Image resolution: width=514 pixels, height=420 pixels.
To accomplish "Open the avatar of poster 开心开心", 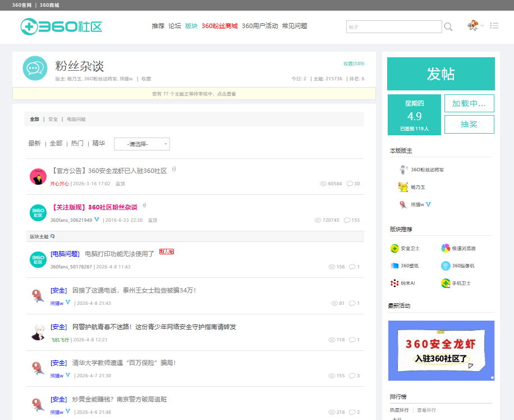I will click(38, 176).
